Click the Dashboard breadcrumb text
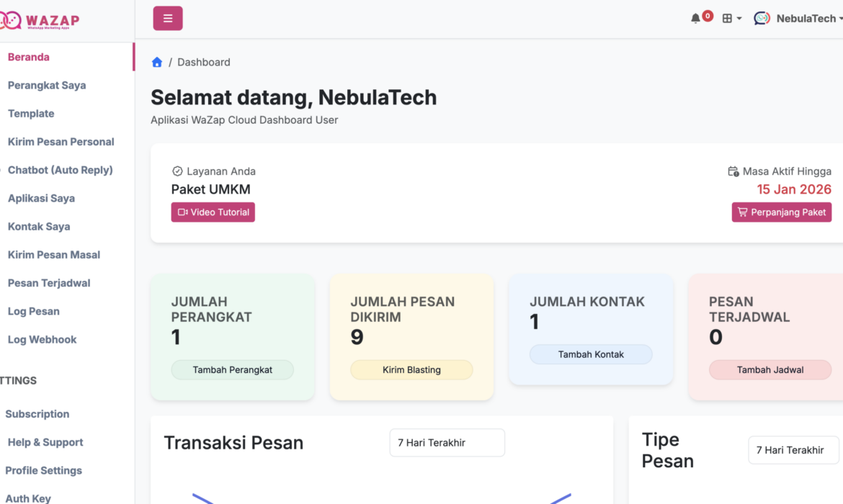Screen dimensions: 843x504 [203, 62]
